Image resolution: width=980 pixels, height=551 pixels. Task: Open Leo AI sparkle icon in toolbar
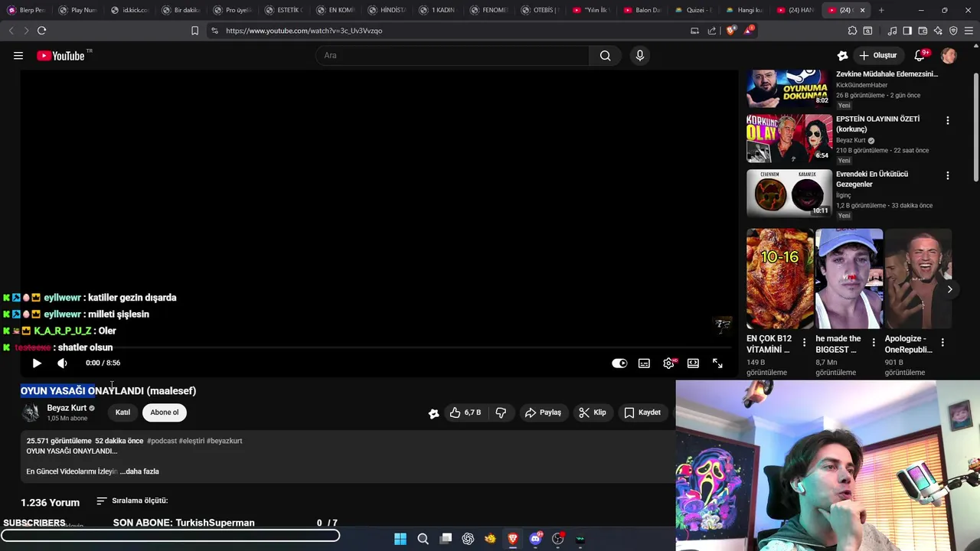tap(938, 31)
